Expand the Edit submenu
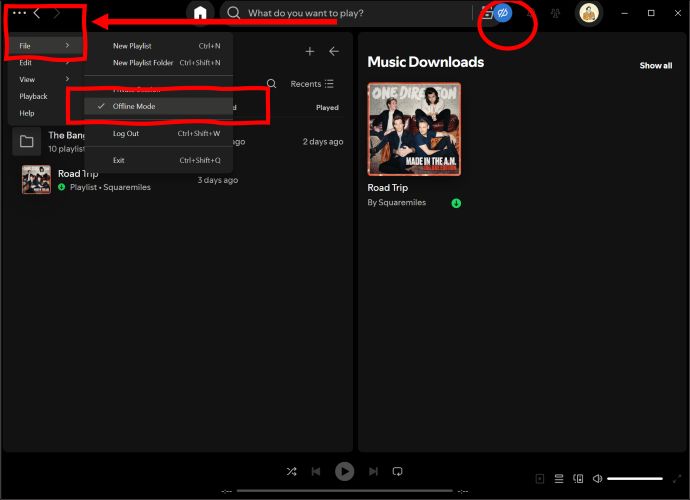 [x=26, y=62]
